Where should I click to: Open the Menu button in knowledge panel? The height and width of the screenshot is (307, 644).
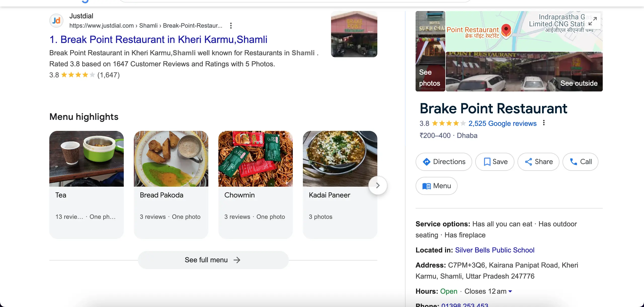pos(436,186)
